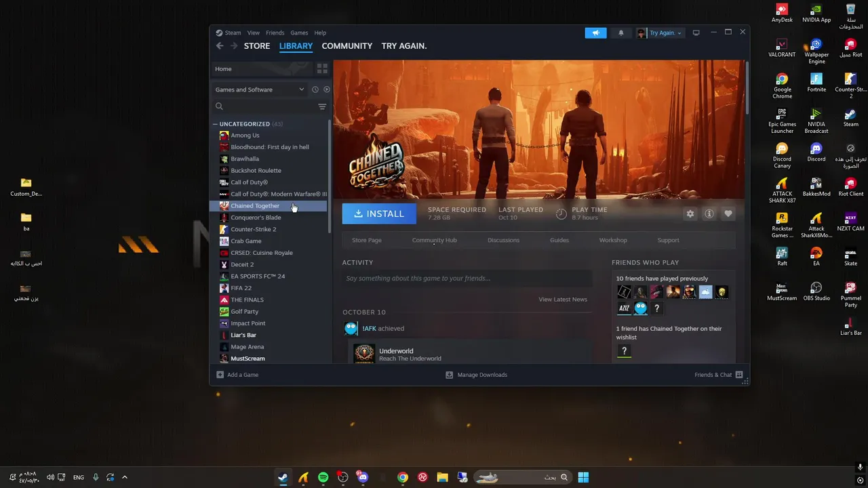Click Google Chrome in the taskbar
This screenshot has width=868, height=488.
click(x=403, y=477)
